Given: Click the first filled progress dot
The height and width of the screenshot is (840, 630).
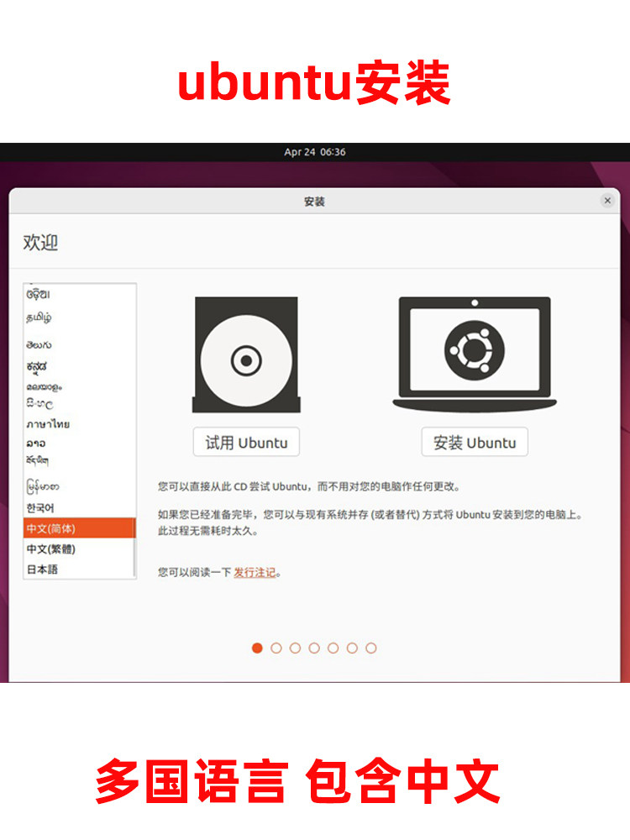Looking at the screenshot, I should point(257,648).
